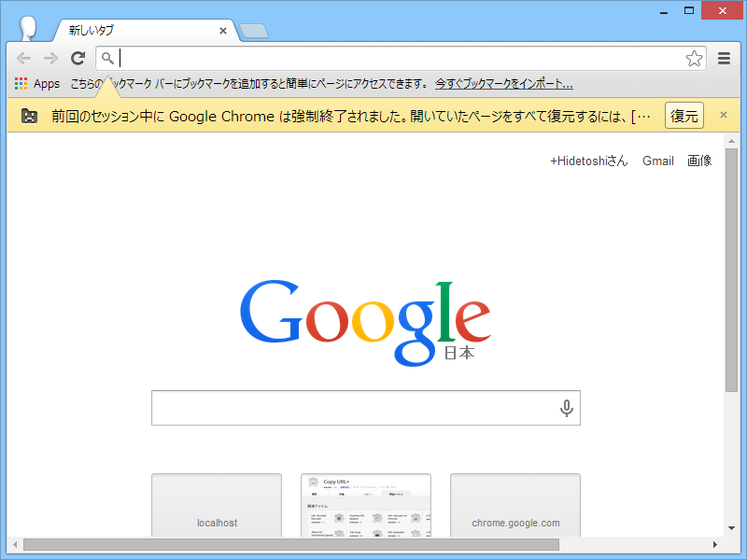747x560 pixels.
Task: Select the 新しいタブ tab
Action: point(146,31)
